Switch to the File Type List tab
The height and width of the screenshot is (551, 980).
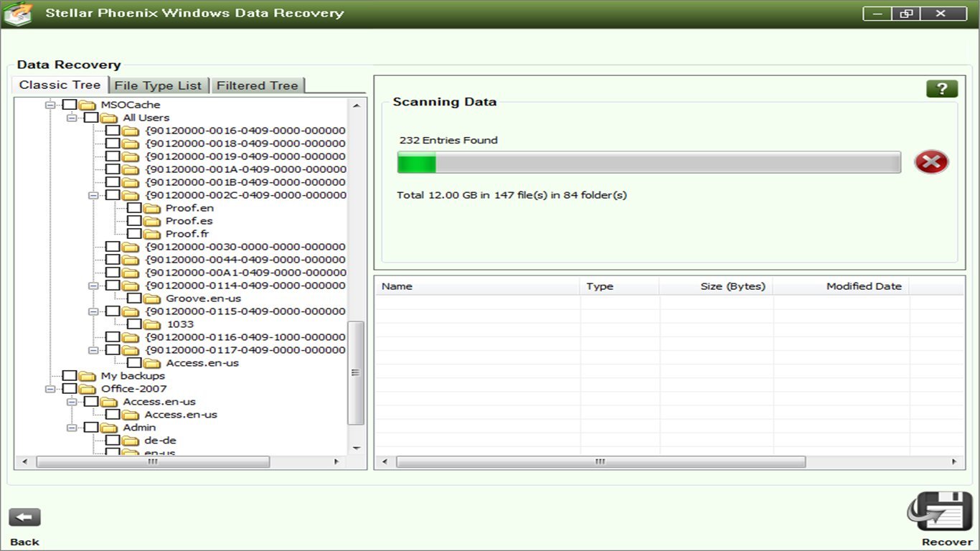coord(159,85)
